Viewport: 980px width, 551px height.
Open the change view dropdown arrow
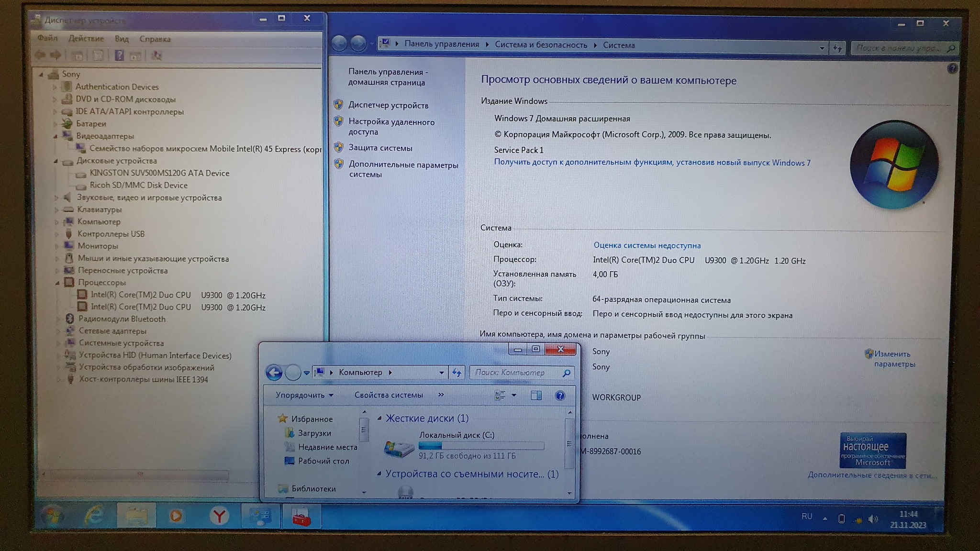pyautogui.click(x=514, y=396)
